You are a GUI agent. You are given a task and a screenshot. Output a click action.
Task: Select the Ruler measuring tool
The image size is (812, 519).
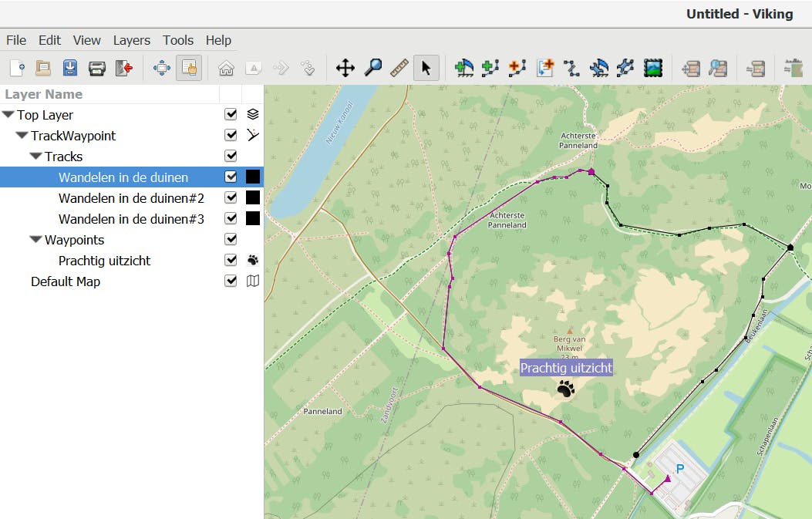(399, 68)
